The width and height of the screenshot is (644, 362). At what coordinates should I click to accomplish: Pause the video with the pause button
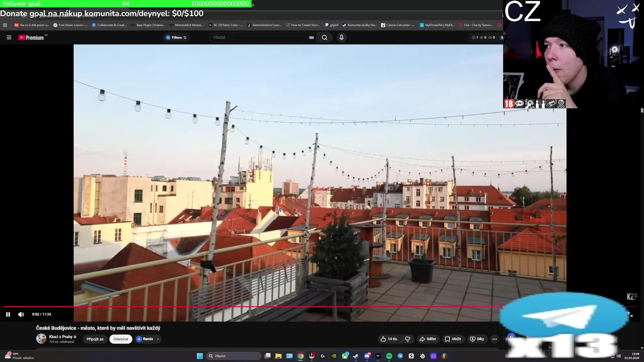coord(8,314)
